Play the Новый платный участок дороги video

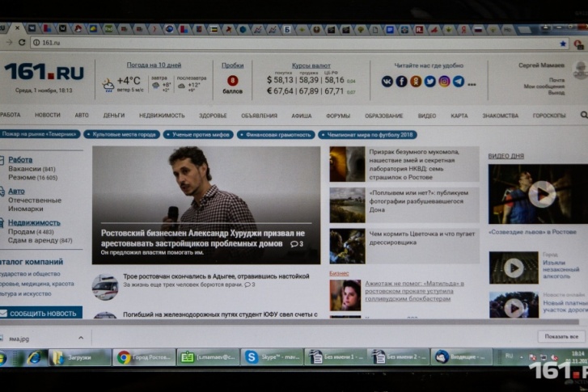click(514, 308)
